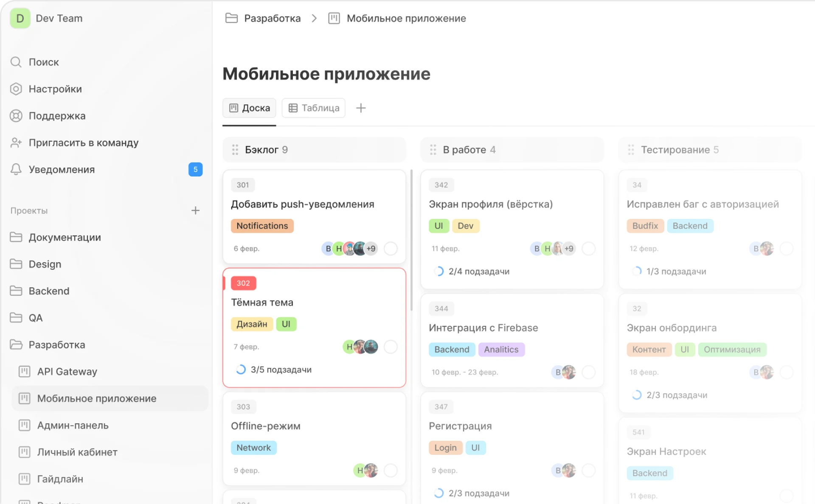Click the Бэклог column scrollbar
Screen dimensions: 815x504
[411, 240]
